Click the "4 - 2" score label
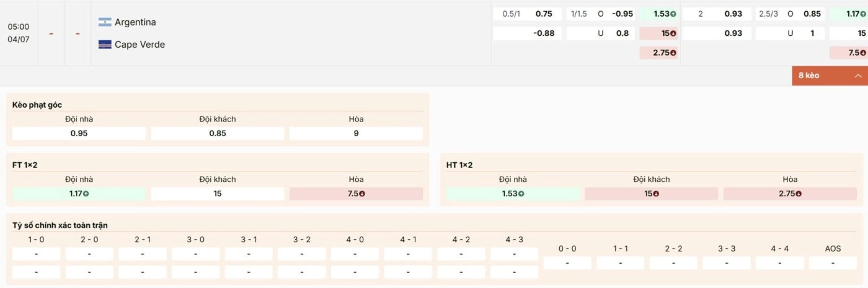This screenshot has height=288, width=868. (x=461, y=239)
